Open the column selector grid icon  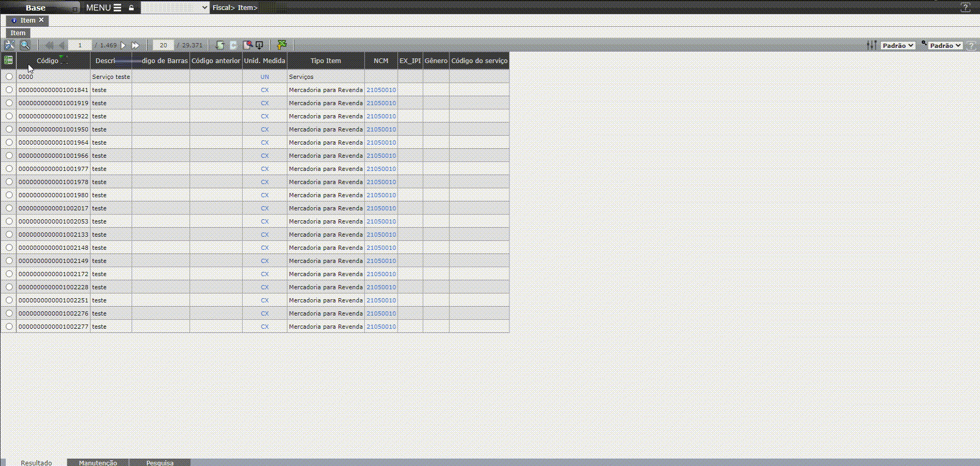(x=8, y=60)
